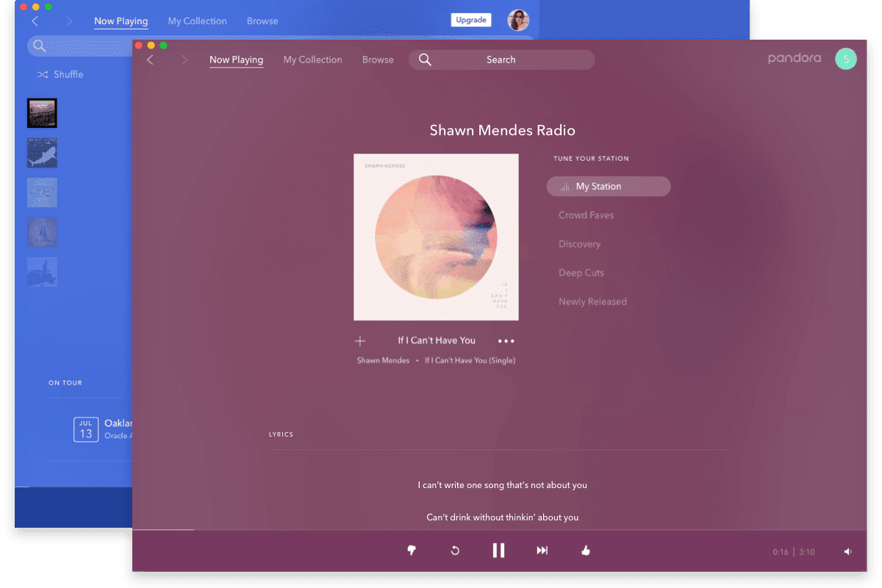Click the search magnifying glass icon
This screenshot has height=588, width=882.
(x=425, y=60)
